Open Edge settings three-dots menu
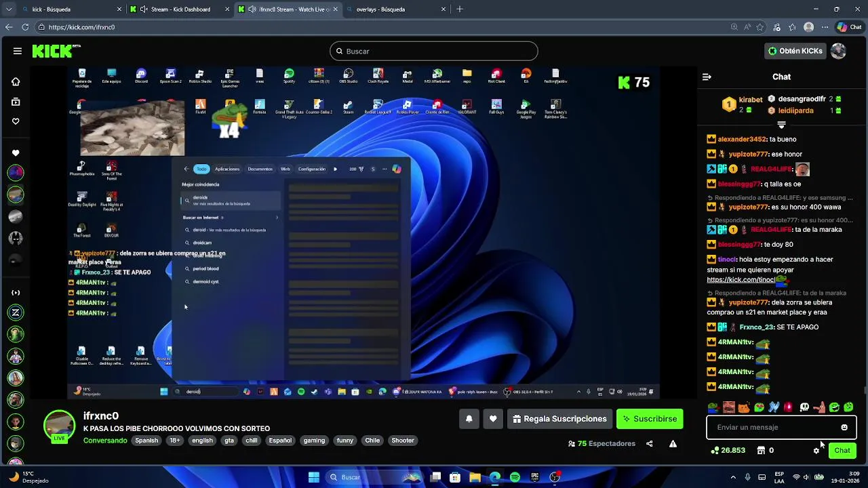The height and width of the screenshot is (488, 868). 824,27
